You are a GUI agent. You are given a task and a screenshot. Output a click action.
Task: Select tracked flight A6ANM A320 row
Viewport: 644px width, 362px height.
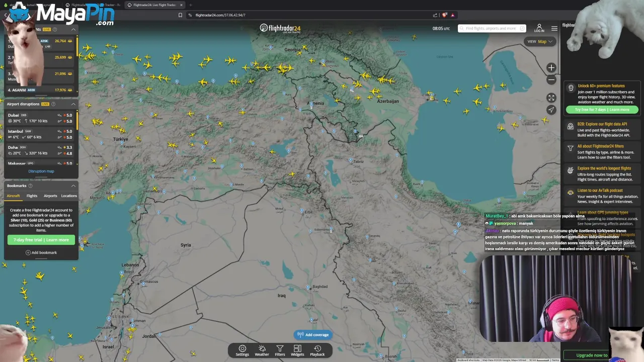[40, 90]
